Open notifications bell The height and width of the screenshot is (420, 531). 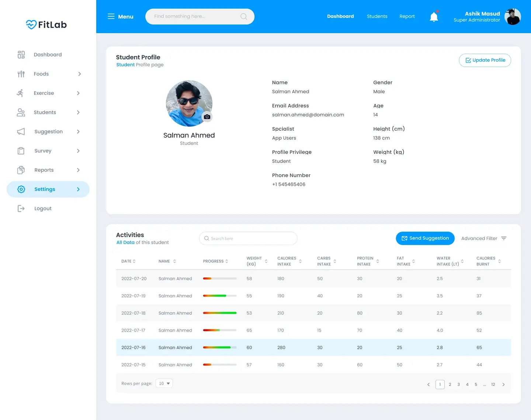(434, 17)
